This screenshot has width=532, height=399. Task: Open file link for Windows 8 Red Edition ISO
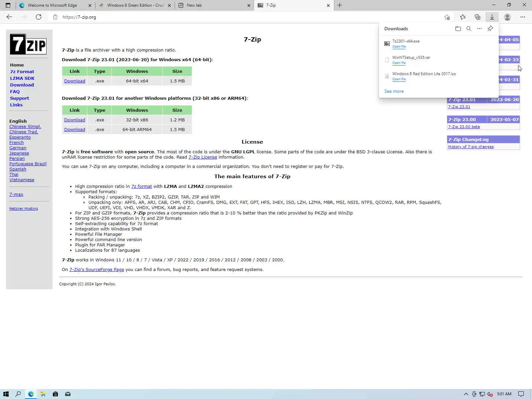pyautogui.click(x=399, y=79)
